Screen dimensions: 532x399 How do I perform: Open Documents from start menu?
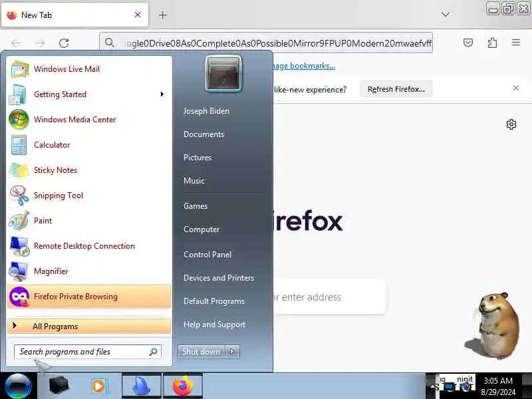tap(204, 134)
